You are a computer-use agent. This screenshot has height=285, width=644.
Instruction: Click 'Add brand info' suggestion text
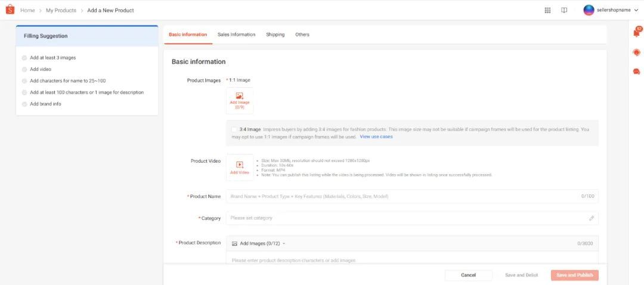pyautogui.click(x=45, y=104)
